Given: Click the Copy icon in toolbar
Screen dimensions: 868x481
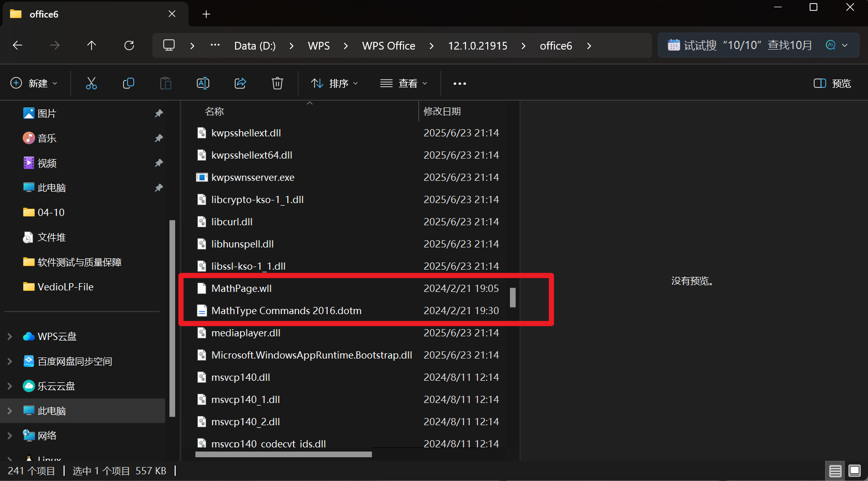Looking at the screenshot, I should click(129, 83).
